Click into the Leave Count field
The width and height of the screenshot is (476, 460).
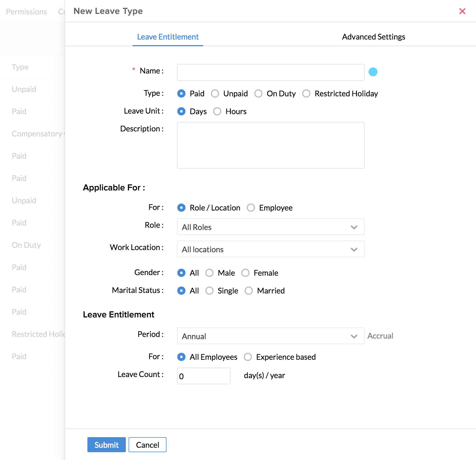coord(203,376)
